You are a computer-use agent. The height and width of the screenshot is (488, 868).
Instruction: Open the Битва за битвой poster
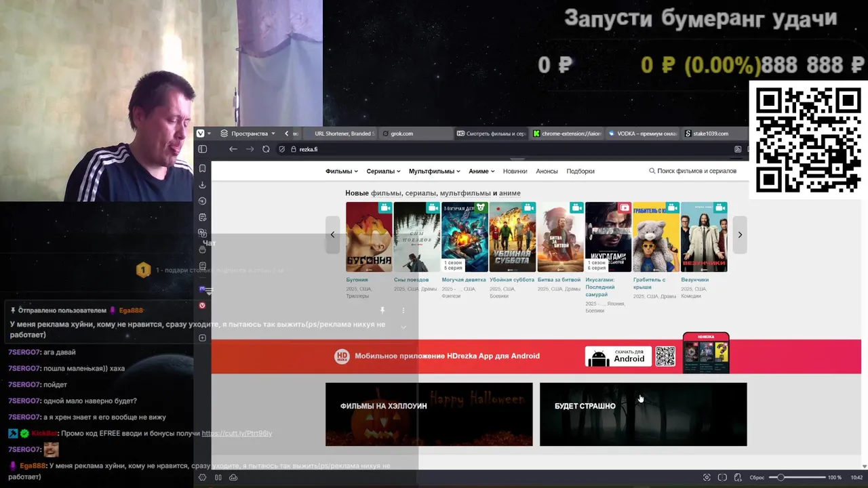click(x=560, y=237)
